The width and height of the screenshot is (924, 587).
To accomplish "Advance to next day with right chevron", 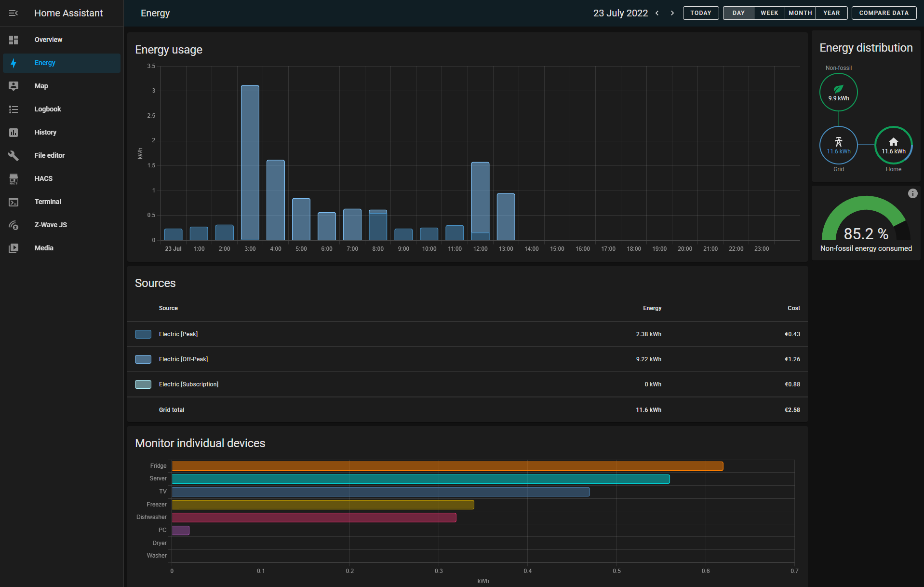I will pyautogui.click(x=672, y=13).
